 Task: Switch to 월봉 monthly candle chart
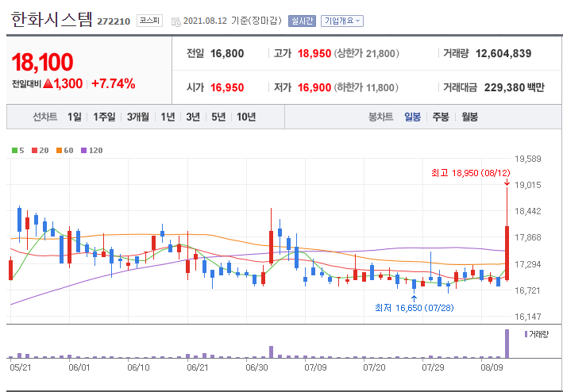pyautogui.click(x=469, y=117)
